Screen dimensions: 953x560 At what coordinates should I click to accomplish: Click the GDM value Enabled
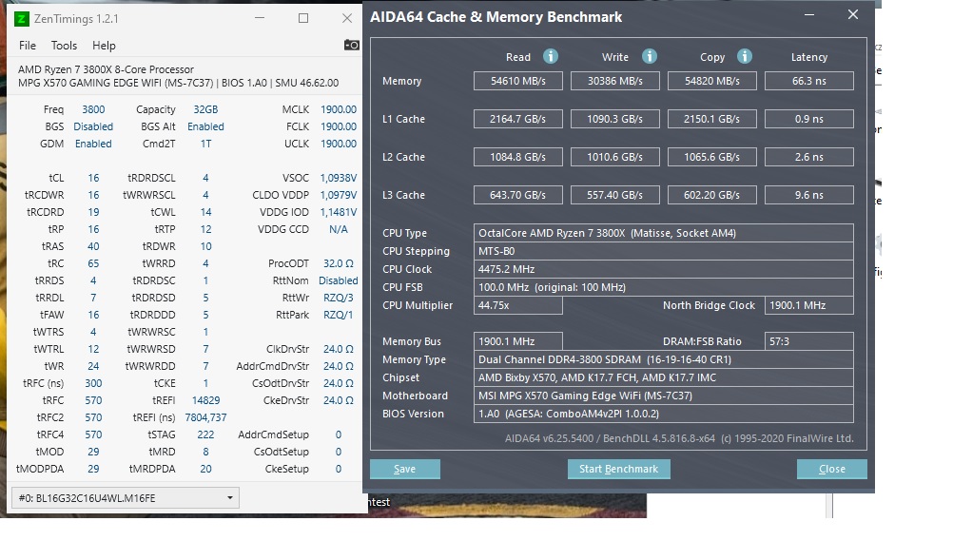(93, 144)
